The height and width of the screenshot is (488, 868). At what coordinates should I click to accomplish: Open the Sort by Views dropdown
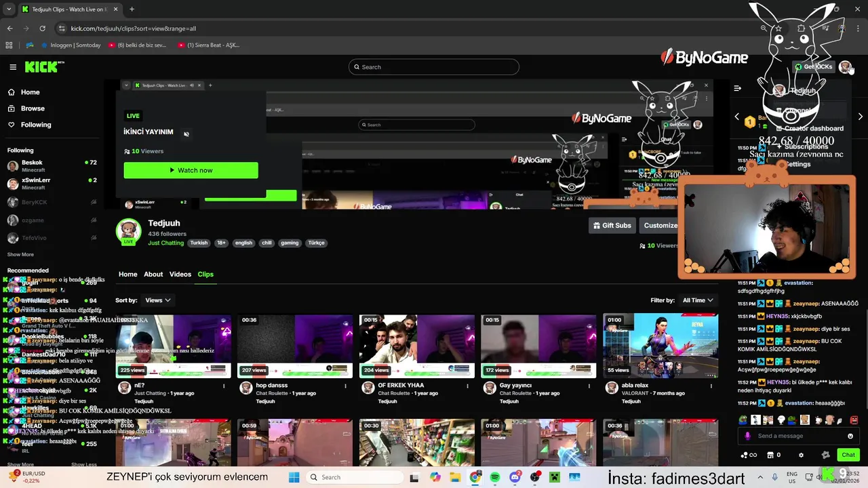(x=158, y=300)
